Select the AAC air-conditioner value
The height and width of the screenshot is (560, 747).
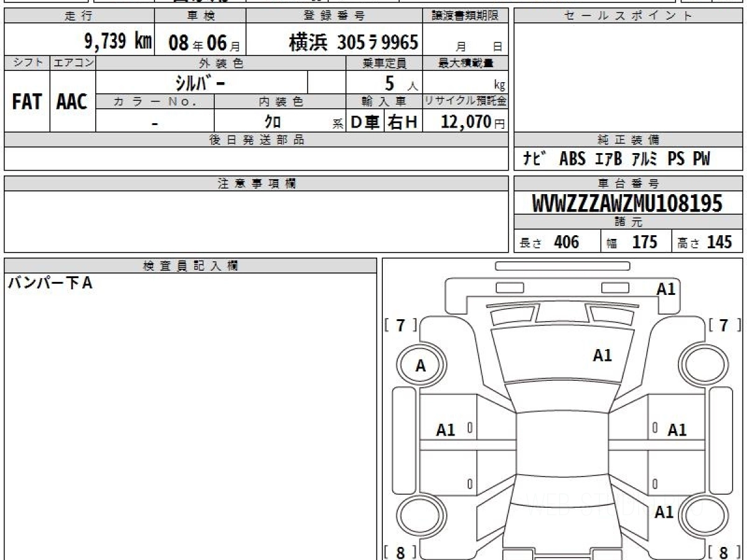(72, 101)
